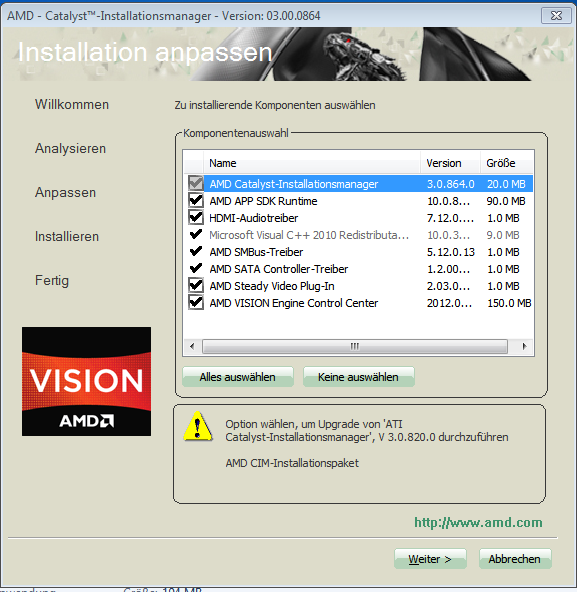Click the Keine auswählen button
Screen dimensions: 577x592
tap(359, 377)
